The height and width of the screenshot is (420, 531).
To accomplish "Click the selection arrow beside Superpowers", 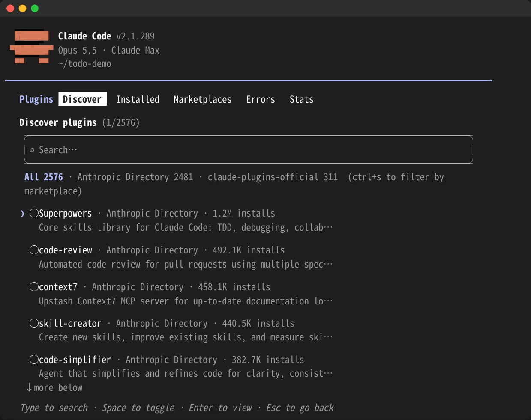I will click(23, 214).
